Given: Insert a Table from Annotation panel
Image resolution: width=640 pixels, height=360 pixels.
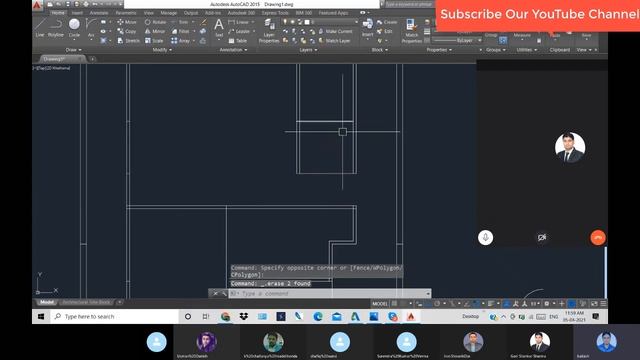Looking at the screenshot, I should (238, 41).
